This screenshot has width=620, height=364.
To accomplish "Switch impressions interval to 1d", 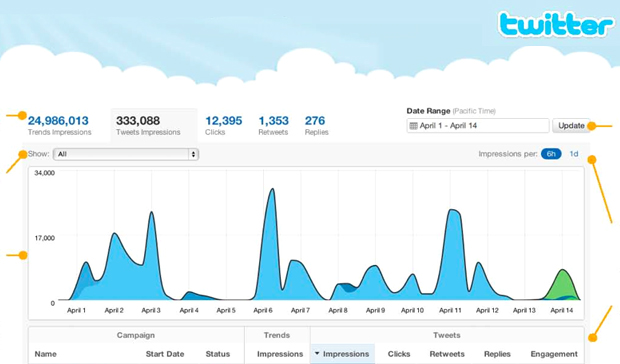I will tap(574, 154).
